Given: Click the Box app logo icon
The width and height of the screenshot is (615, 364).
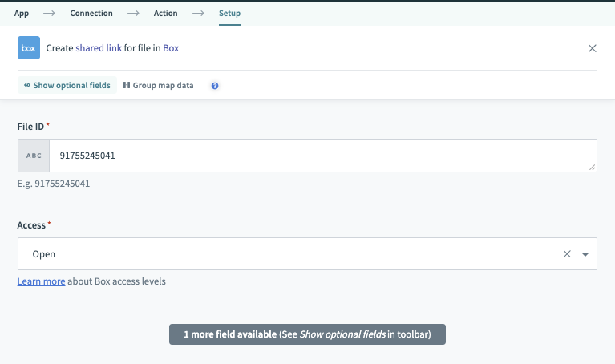Looking at the screenshot, I should [x=29, y=48].
